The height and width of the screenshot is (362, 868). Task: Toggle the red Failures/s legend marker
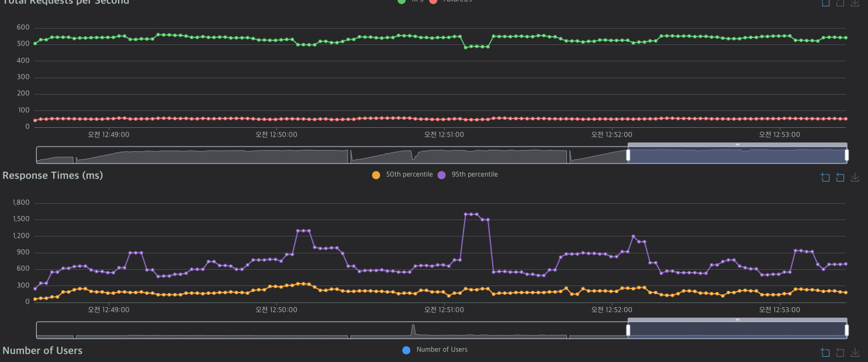(x=433, y=2)
